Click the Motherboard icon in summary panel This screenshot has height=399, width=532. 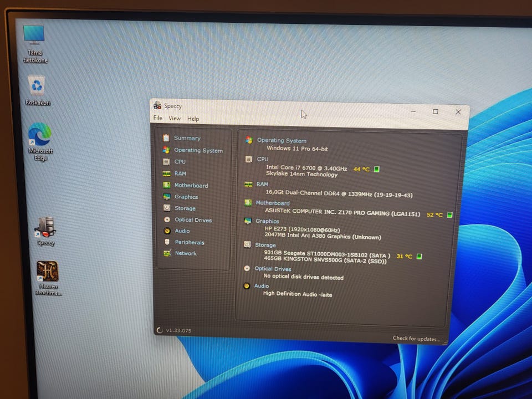(248, 203)
